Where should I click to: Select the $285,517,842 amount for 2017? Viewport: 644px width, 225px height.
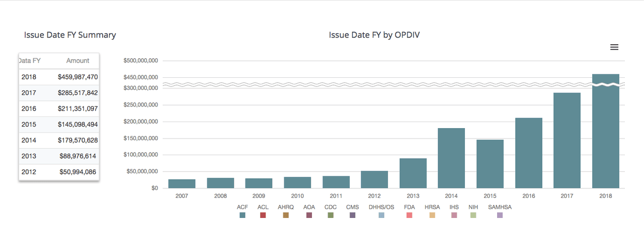point(77,93)
